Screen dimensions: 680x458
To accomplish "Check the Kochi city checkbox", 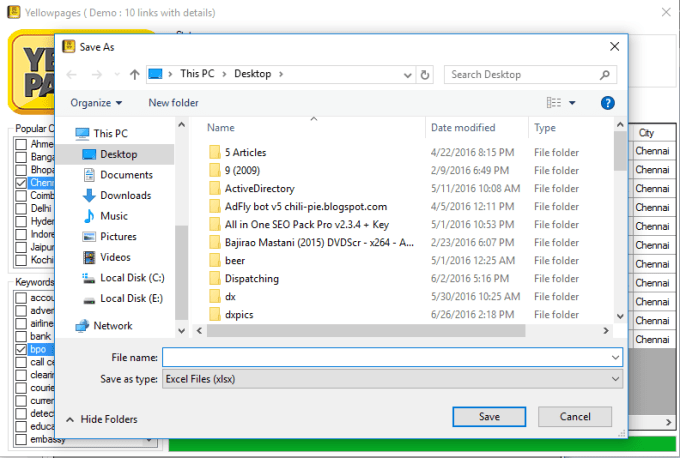I will [x=21, y=260].
